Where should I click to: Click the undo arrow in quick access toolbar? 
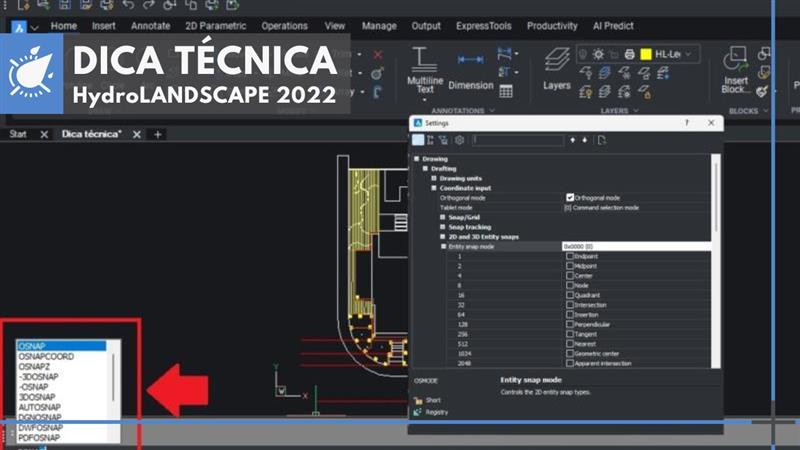pyautogui.click(x=128, y=5)
